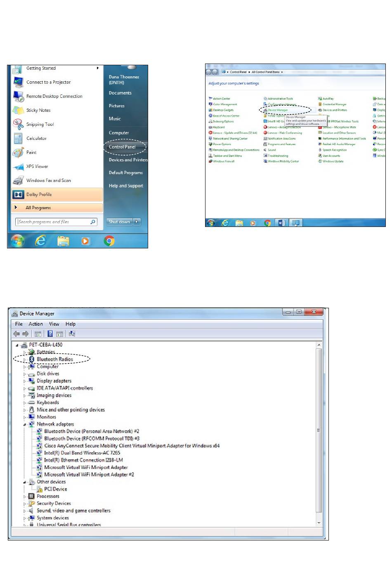Open Internet Explorer on the Start menu taskbar
This screenshot has width=392, height=583.
(x=40, y=241)
